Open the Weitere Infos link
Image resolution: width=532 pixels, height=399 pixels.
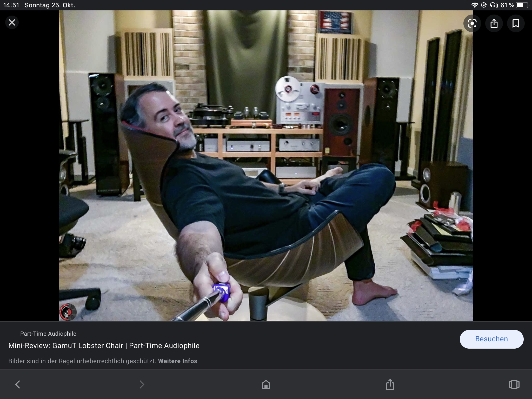click(x=178, y=361)
